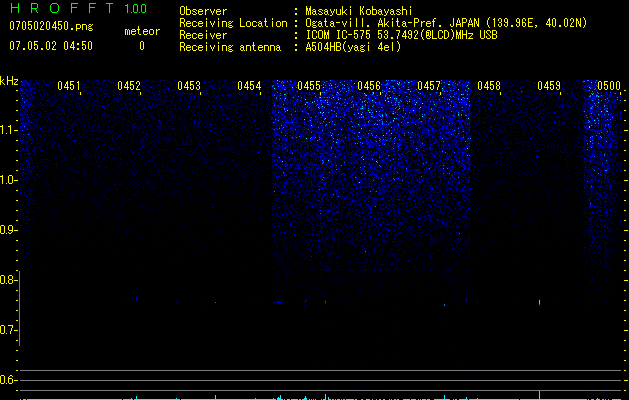Viewport: 629px width, 400px height.
Task: Click the 1.1 kHz axis label
Action: [8, 130]
